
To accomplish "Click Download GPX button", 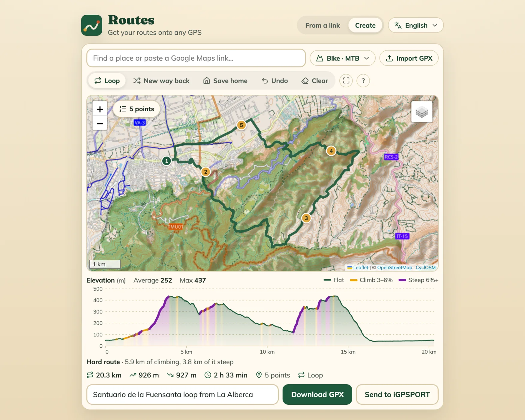I will (x=317, y=394).
